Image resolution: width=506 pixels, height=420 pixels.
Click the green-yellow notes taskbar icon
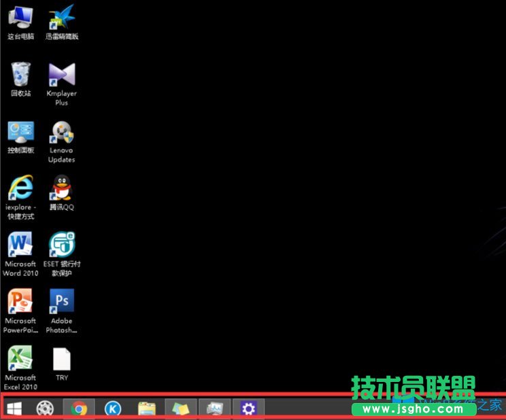pos(181,408)
